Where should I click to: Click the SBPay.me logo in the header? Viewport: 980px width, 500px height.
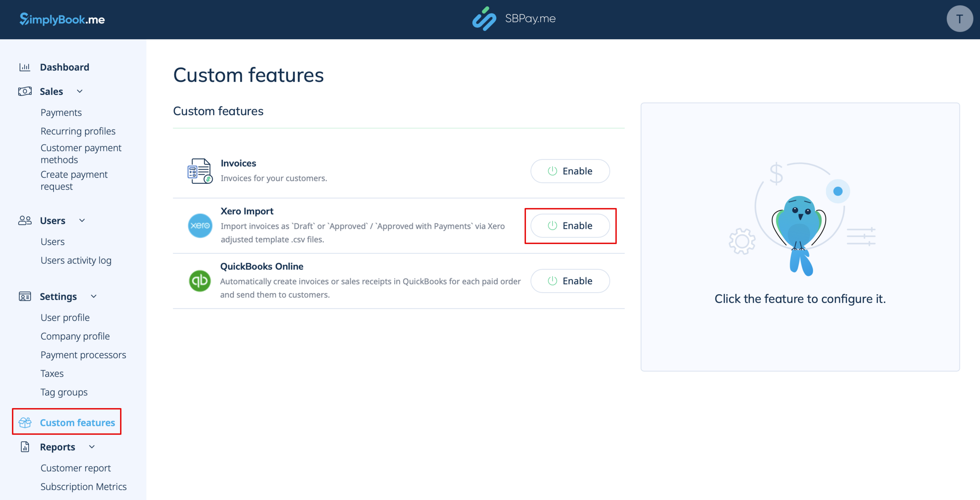tap(514, 18)
